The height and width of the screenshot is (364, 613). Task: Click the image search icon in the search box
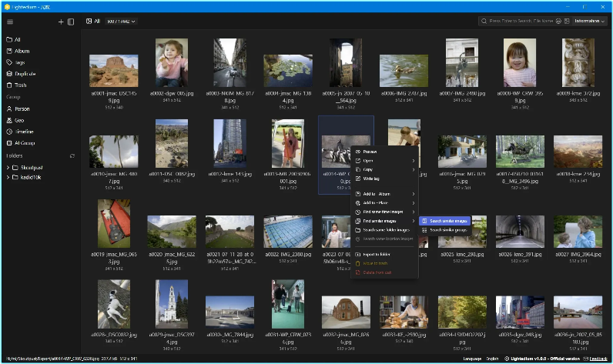[x=567, y=21]
